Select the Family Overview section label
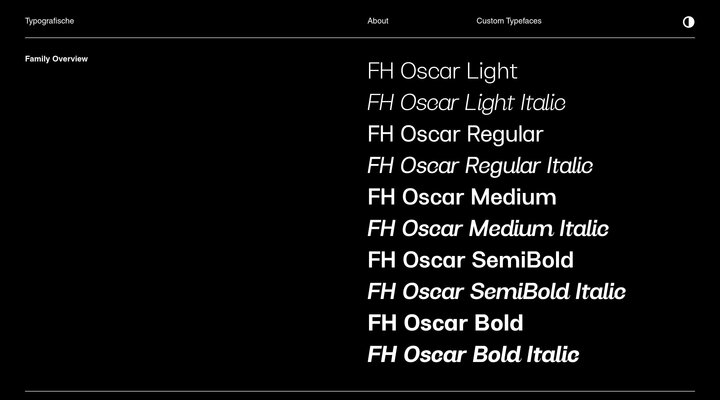The width and height of the screenshot is (720, 400). coord(57,59)
